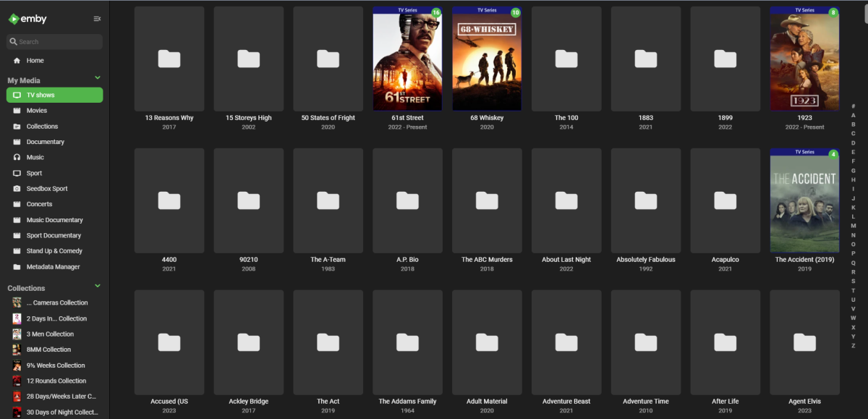This screenshot has height=419, width=868.
Task: Select the Movies library icon
Action: pos(16,110)
